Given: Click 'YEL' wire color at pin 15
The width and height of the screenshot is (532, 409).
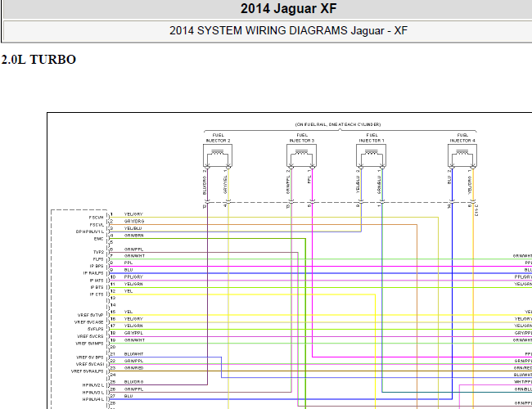Looking at the screenshot, I should (x=128, y=312).
